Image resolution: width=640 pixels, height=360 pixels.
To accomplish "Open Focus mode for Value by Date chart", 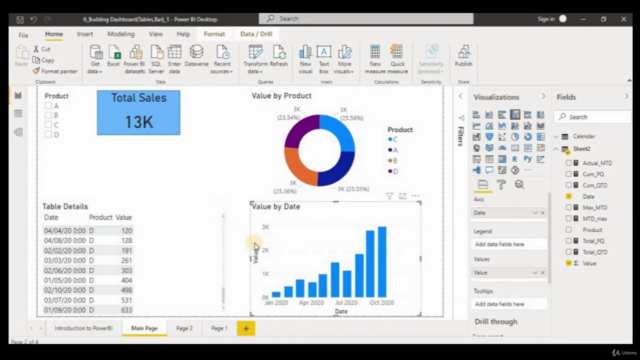I will pyautogui.click(x=402, y=196).
